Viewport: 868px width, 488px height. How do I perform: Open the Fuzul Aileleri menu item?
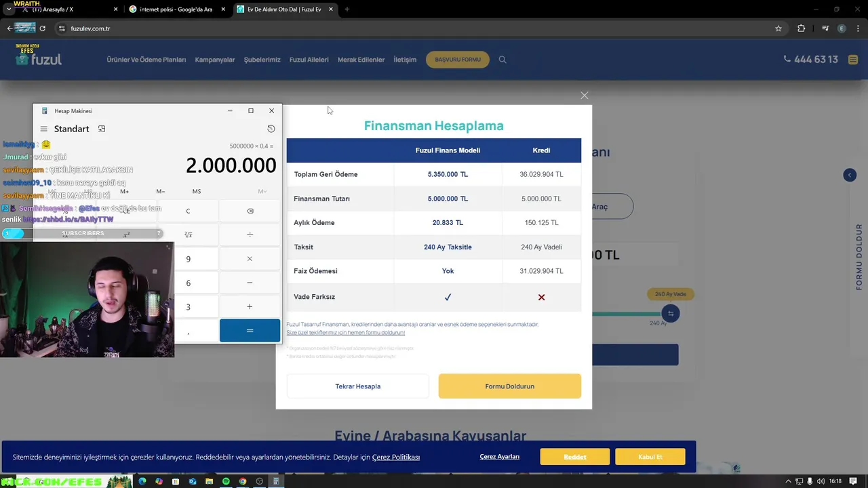(x=309, y=60)
